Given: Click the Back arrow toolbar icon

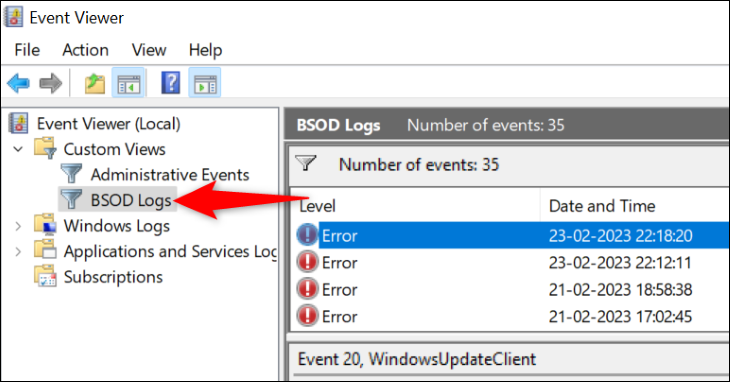Looking at the screenshot, I should (x=19, y=83).
